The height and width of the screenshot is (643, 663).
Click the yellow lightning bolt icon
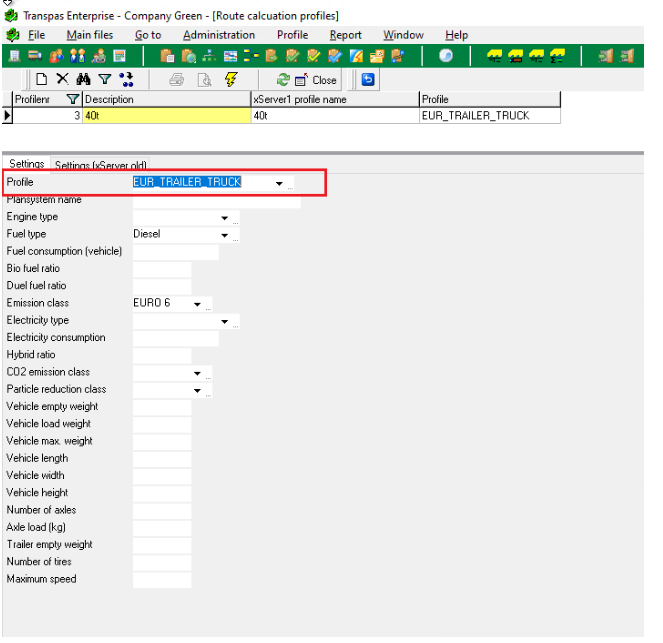[x=231, y=79]
